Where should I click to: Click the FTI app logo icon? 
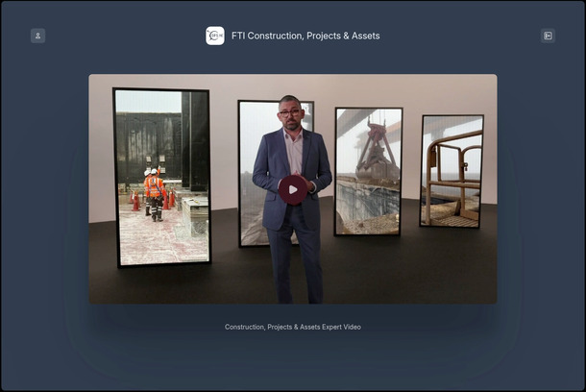(x=215, y=36)
